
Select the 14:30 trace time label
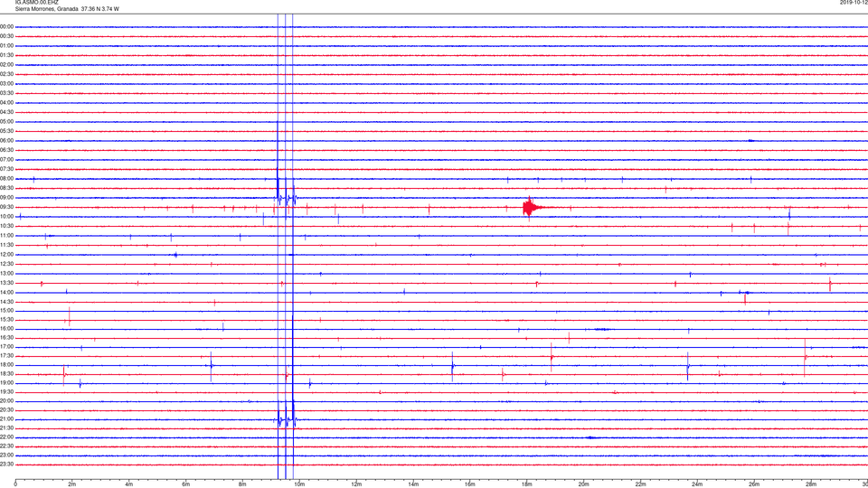(x=6, y=302)
